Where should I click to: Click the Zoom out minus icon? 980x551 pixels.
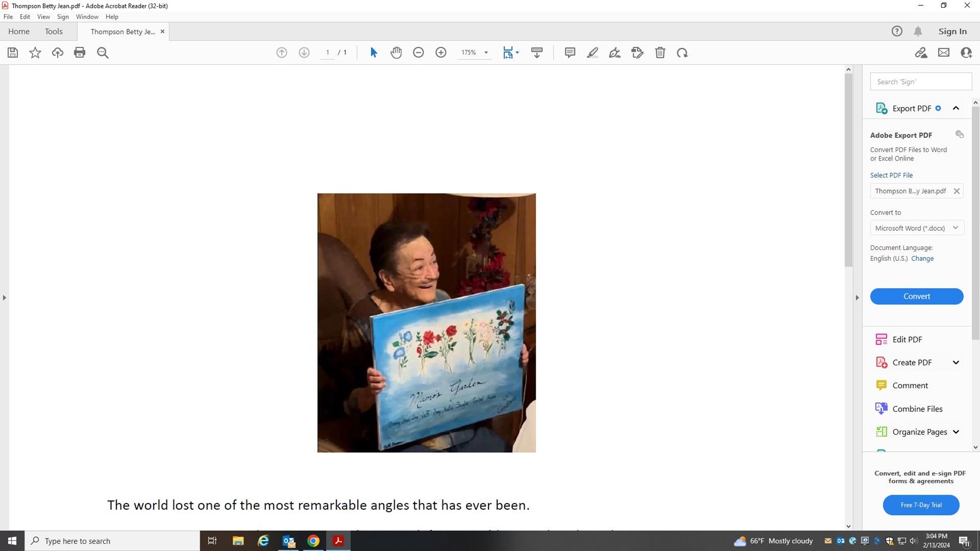[x=418, y=53]
